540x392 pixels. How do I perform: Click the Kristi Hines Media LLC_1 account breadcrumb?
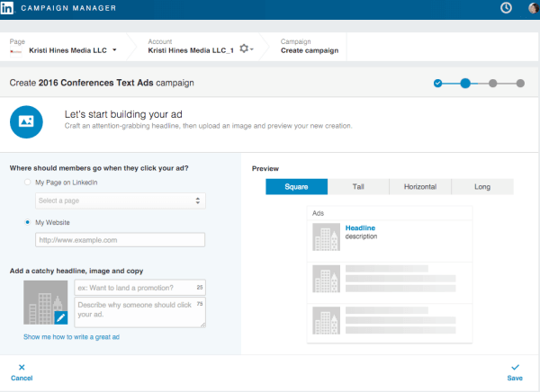coord(191,50)
